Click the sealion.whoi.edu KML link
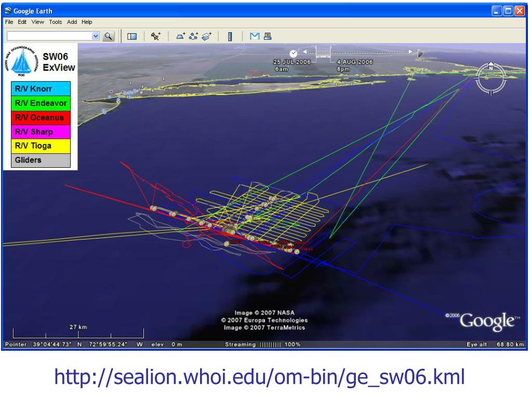532x399 pixels. pos(260,377)
